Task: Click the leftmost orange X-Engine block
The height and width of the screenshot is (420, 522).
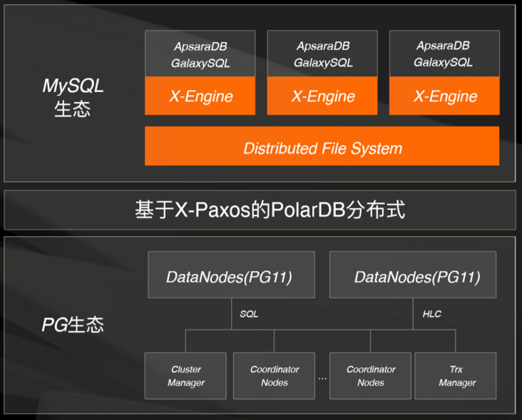Action: [200, 96]
